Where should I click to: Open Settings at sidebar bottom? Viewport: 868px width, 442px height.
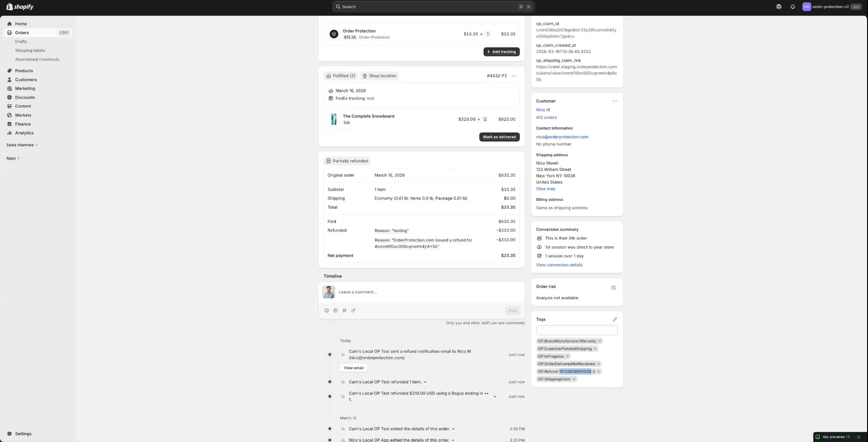23,434
